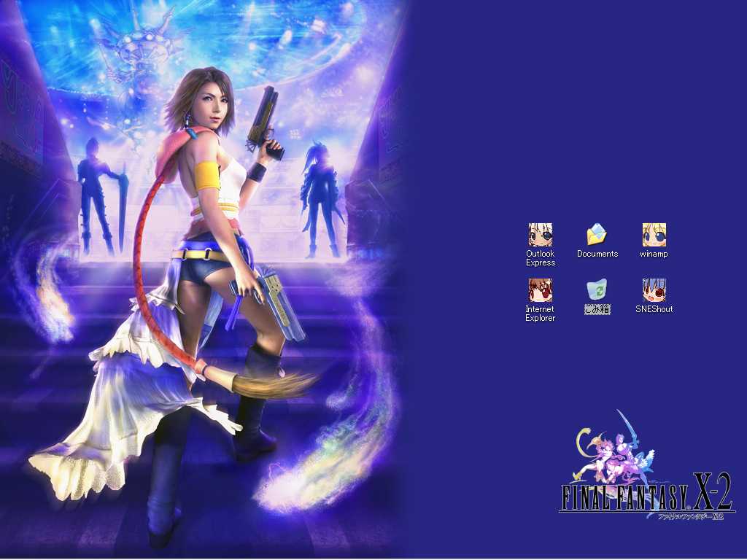Click the SNEShout desktop icon

pyautogui.click(x=654, y=290)
